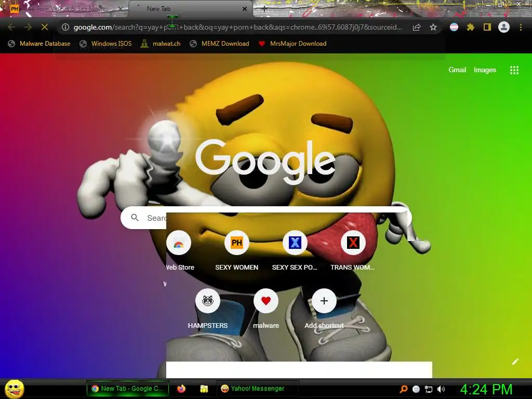Open the PH shortcut tile
Viewport: 532px width, 399px height.
tap(237, 250)
